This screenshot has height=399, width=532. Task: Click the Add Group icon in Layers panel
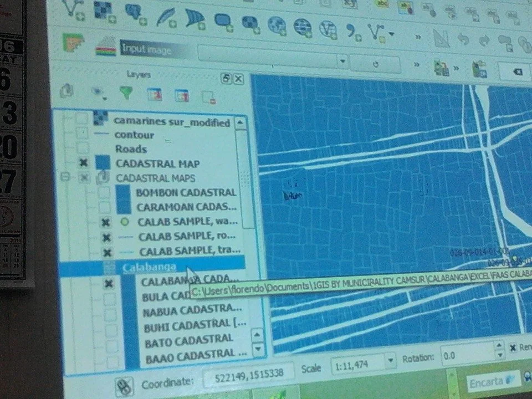tap(67, 90)
